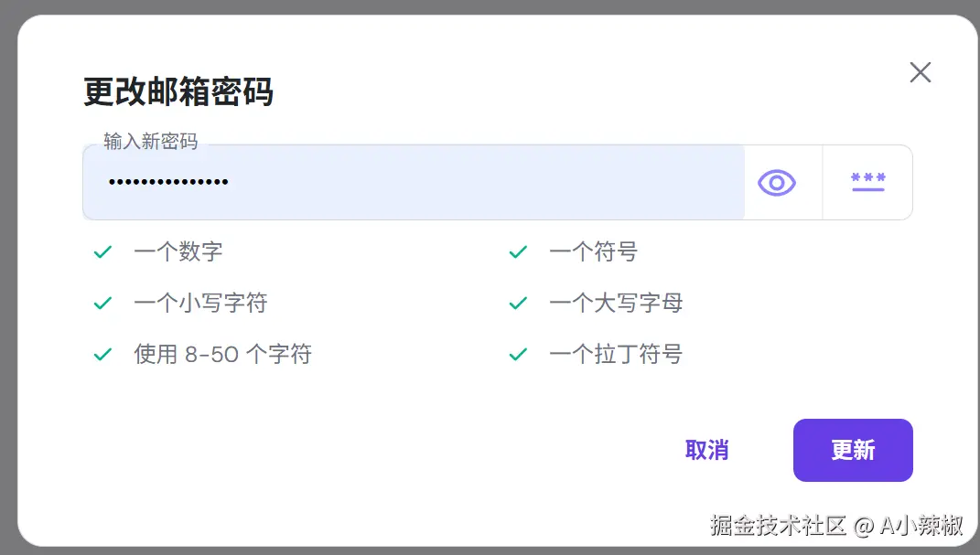Click the 一个拉丁符号 requirement text
Screen dimensions: 980x555
[x=616, y=354]
